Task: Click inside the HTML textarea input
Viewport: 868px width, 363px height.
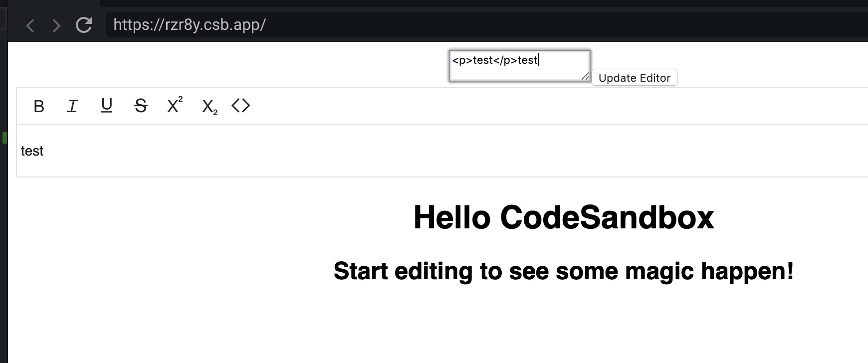Action: 519,64
